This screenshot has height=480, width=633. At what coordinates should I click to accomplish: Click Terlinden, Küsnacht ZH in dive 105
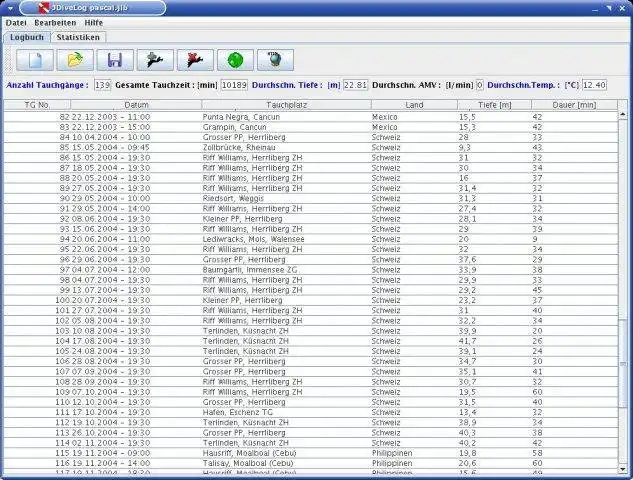[x=245, y=351]
